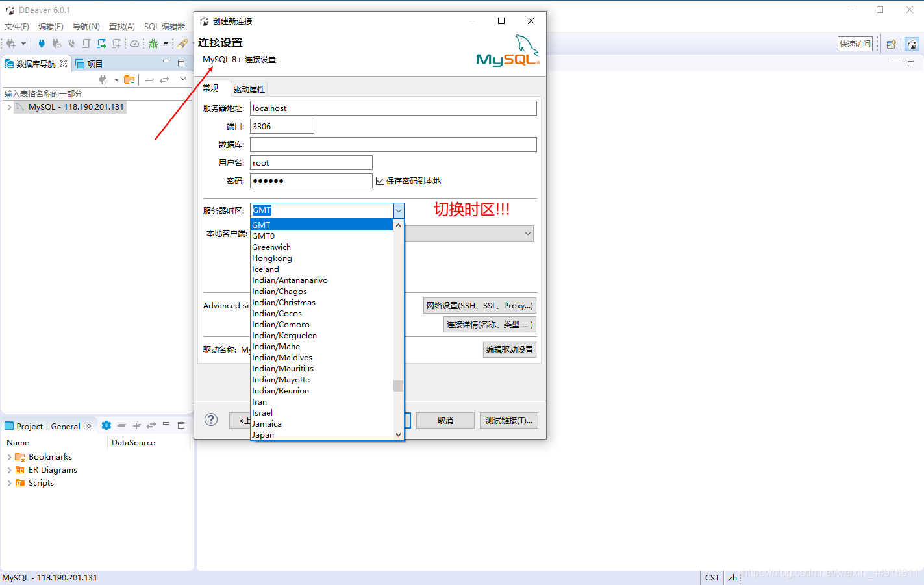The width and height of the screenshot is (924, 585).
Task: Open the 文件(F) menu
Action: point(17,27)
